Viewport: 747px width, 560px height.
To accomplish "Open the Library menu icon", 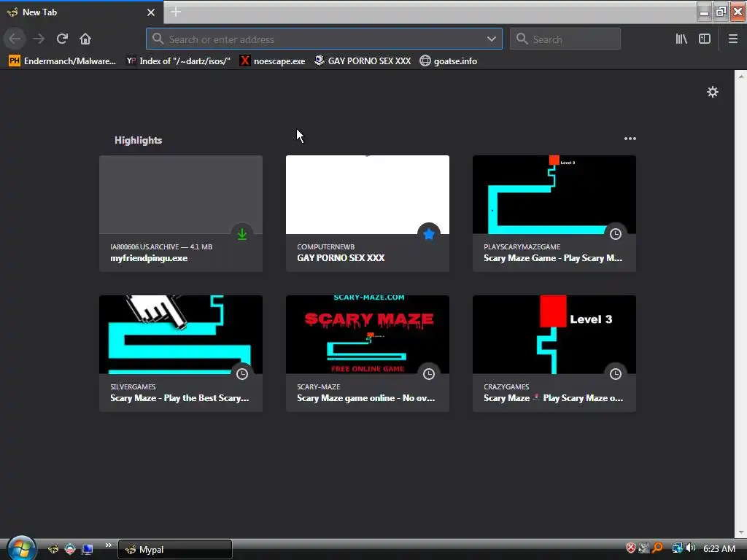I will (681, 39).
